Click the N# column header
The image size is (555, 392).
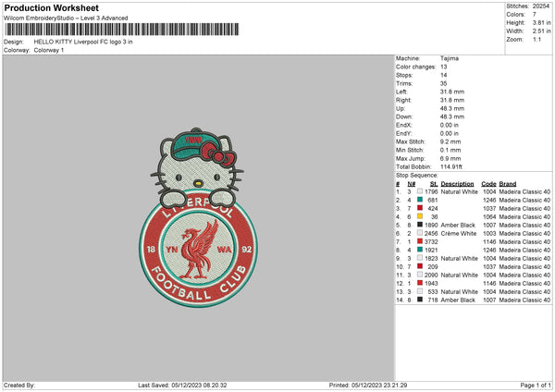pyautogui.click(x=412, y=184)
